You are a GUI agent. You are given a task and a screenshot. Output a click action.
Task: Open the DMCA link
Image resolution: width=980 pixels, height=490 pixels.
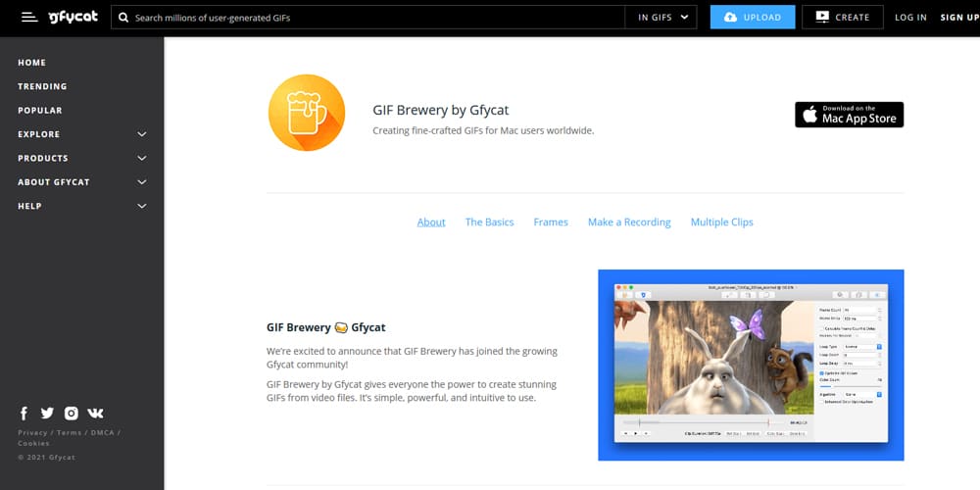pos(103,432)
